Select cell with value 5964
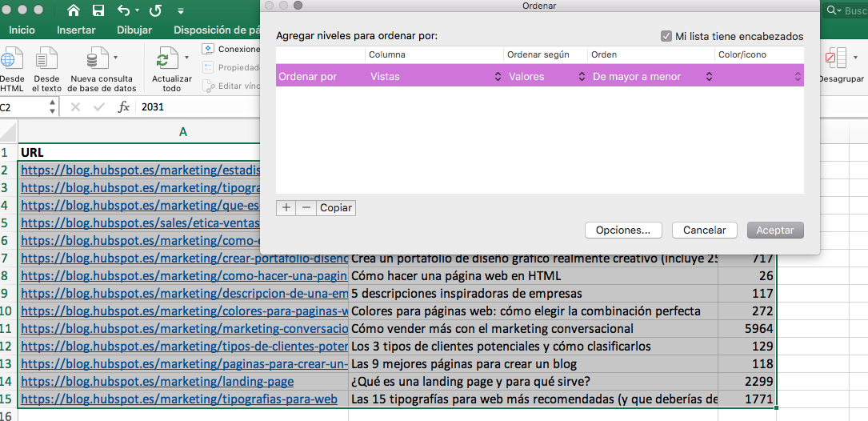This screenshot has height=421, width=868. [747, 328]
